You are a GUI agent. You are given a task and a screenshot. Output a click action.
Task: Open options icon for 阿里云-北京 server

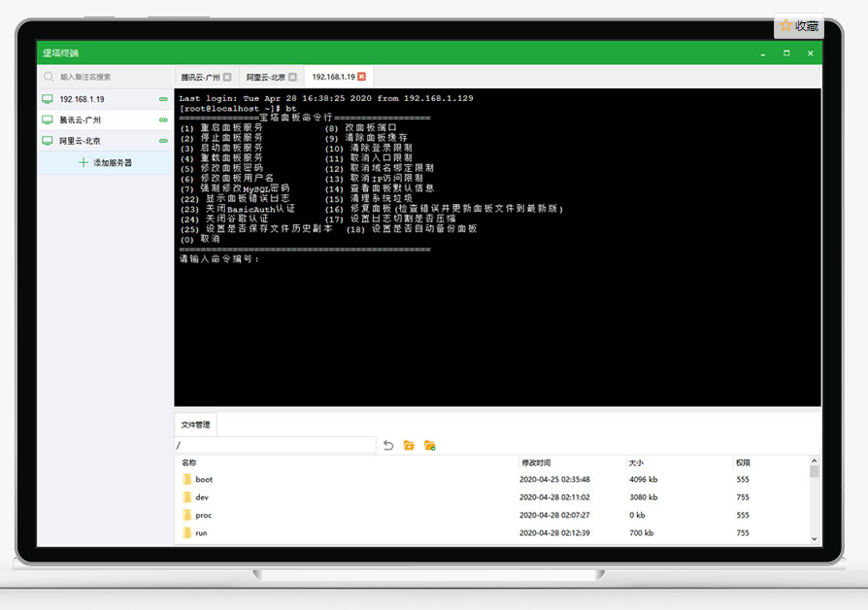(x=163, y=141)
